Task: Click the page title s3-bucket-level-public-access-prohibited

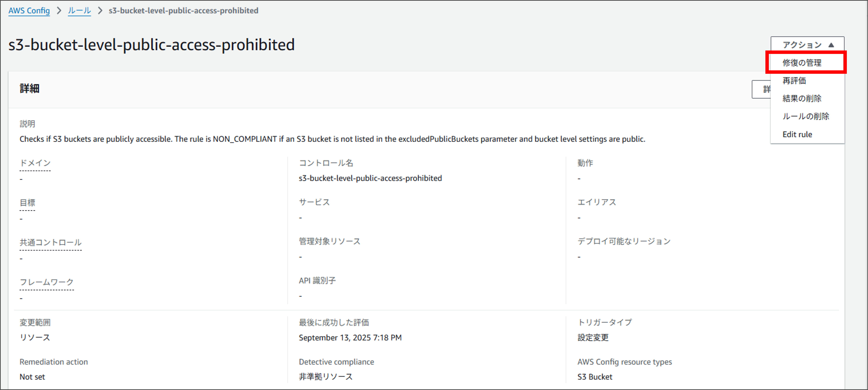Action: tap(151, 45)
